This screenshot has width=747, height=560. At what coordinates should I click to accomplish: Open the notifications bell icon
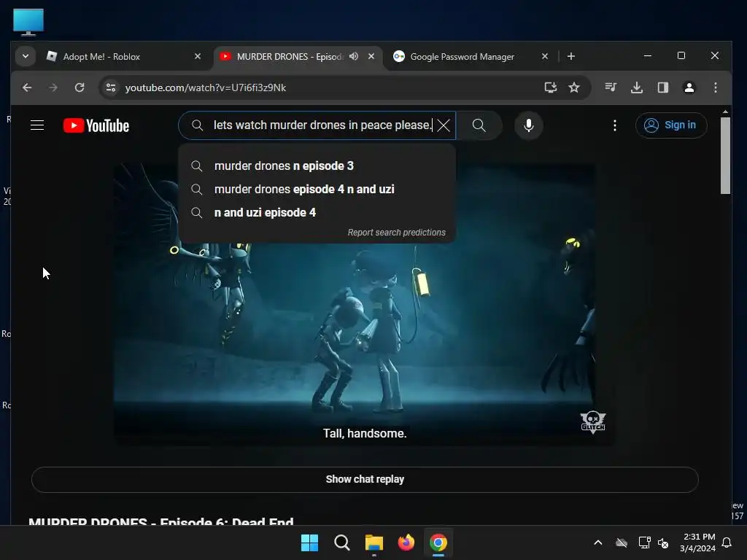727,542
